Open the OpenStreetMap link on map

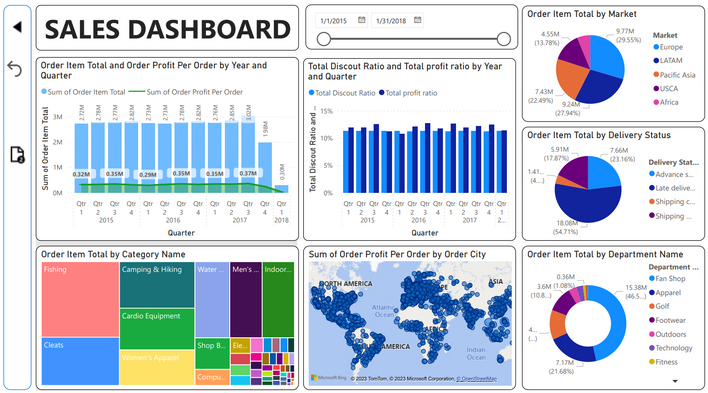pos(476,379)
